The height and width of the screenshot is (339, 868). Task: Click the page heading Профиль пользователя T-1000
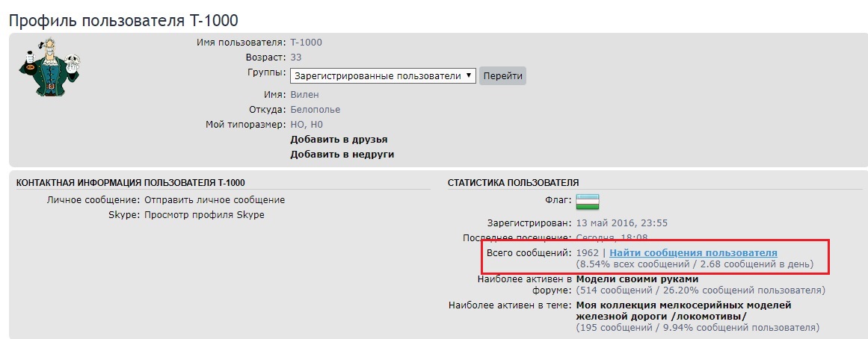coord(124,21)
